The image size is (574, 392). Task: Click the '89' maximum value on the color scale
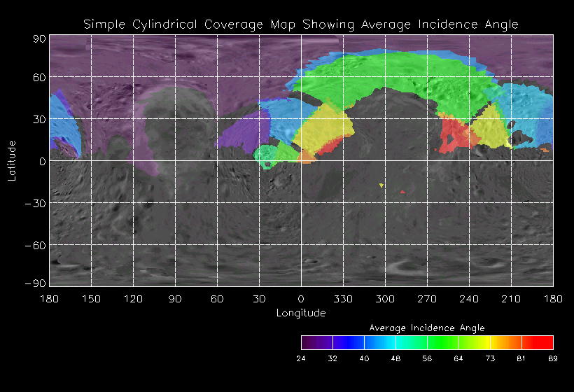click(553, 358)
